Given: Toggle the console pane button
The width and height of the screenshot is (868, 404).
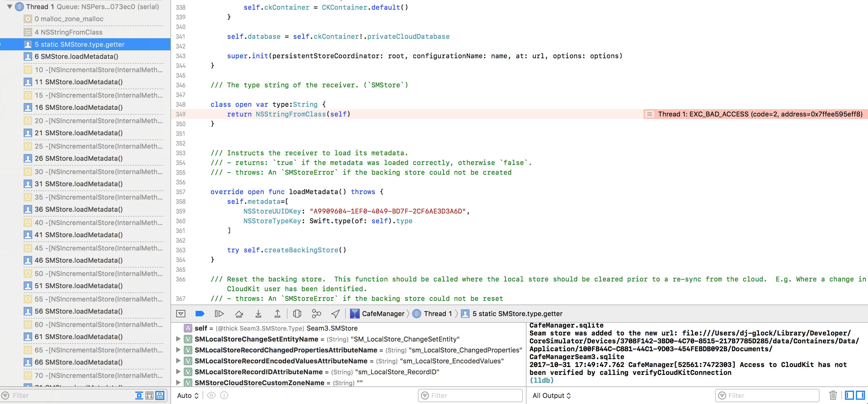Looking at the screenshot, I should [x=860, y=395].
